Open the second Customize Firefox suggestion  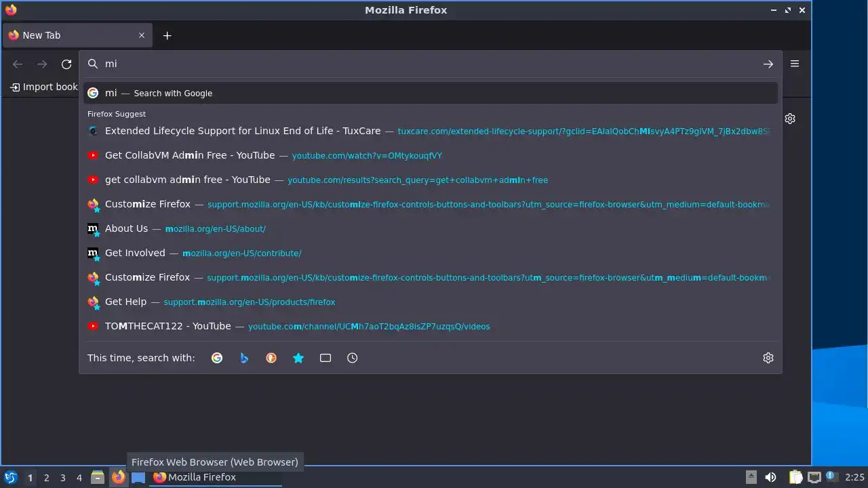[x=431, y=277]
